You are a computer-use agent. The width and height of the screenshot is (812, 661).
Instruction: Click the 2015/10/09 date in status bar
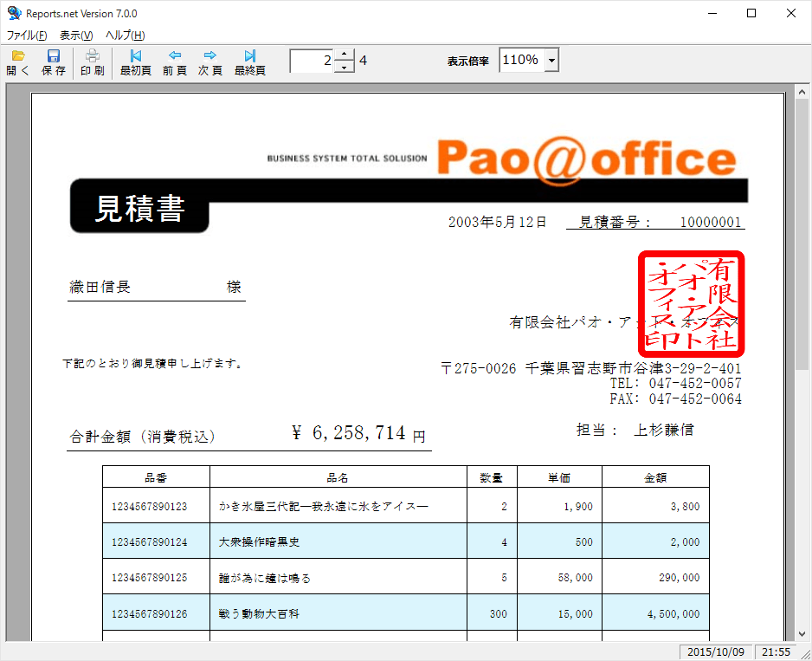point(714,651)
